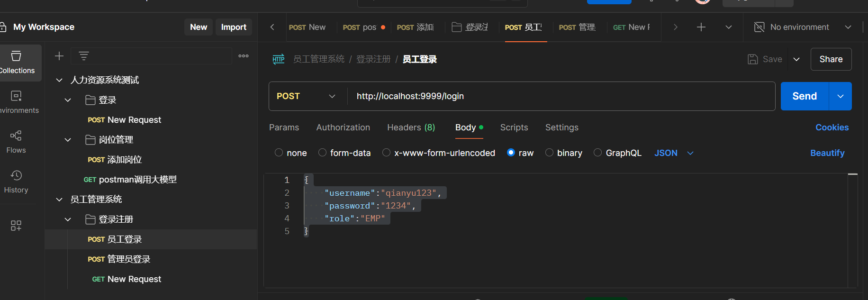Open the Cookies link
The width and height of the screenshot is (868, 300).
tap(832, 127)
